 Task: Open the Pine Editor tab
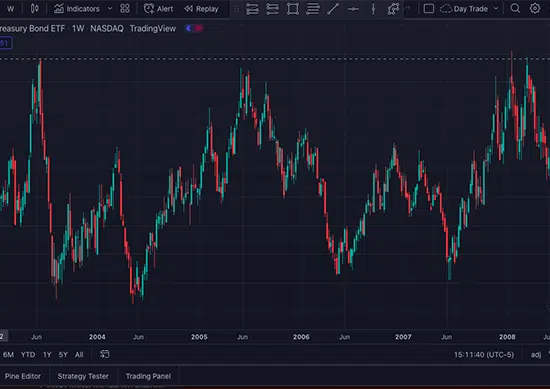(x=23, y=376)
